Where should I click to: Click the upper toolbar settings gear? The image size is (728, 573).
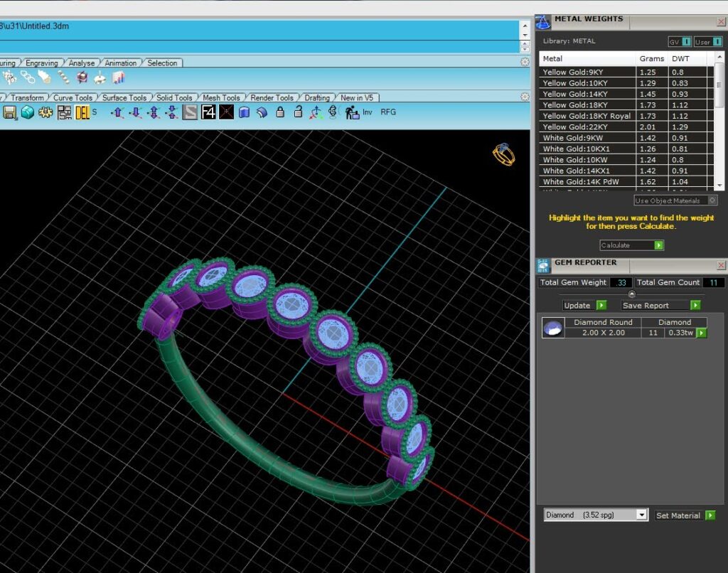(x=525, y=63)
